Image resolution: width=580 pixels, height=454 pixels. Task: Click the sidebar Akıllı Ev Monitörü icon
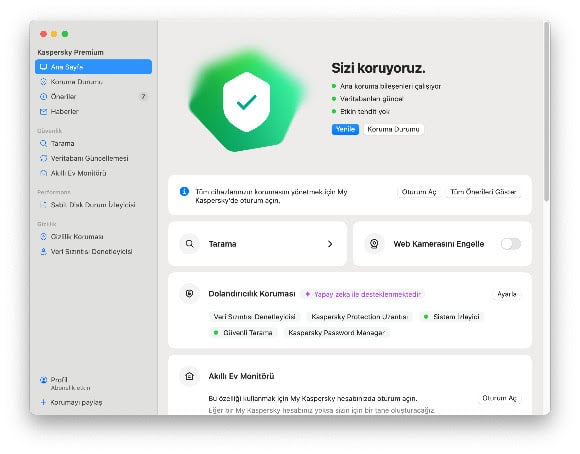[x=43, y=173]
